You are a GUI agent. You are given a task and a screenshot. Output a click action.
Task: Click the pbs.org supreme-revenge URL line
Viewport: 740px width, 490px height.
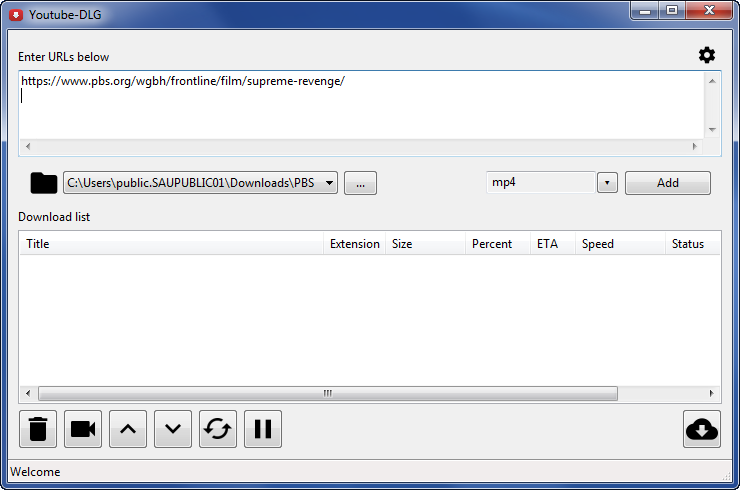pos(183,81)
